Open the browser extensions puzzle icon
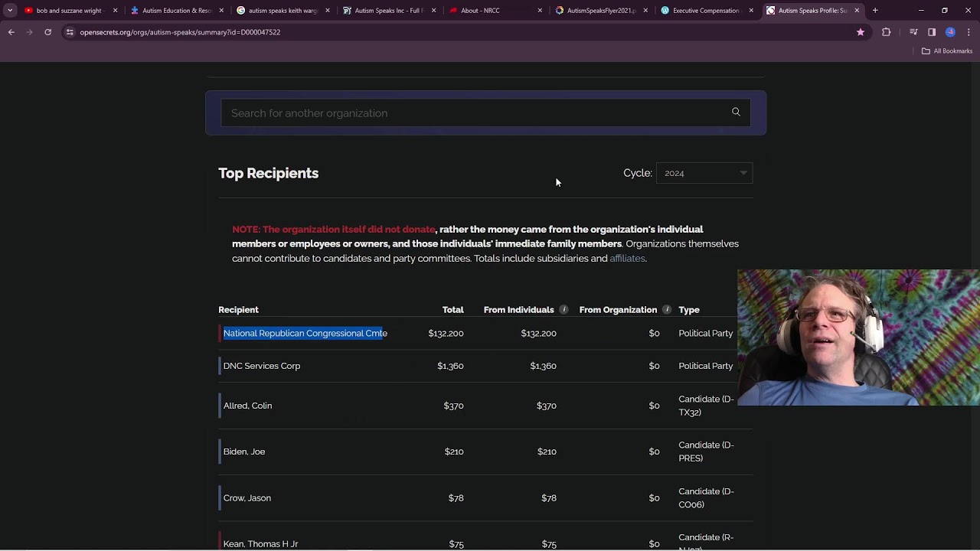Screen dimensions: 980x551 coord(887,32)
